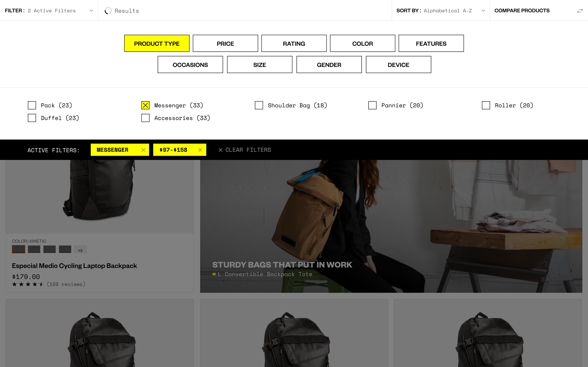This screenshot has width=588, height=367.
Task: Select the Occasions filter tab
Action: point(190,65)
